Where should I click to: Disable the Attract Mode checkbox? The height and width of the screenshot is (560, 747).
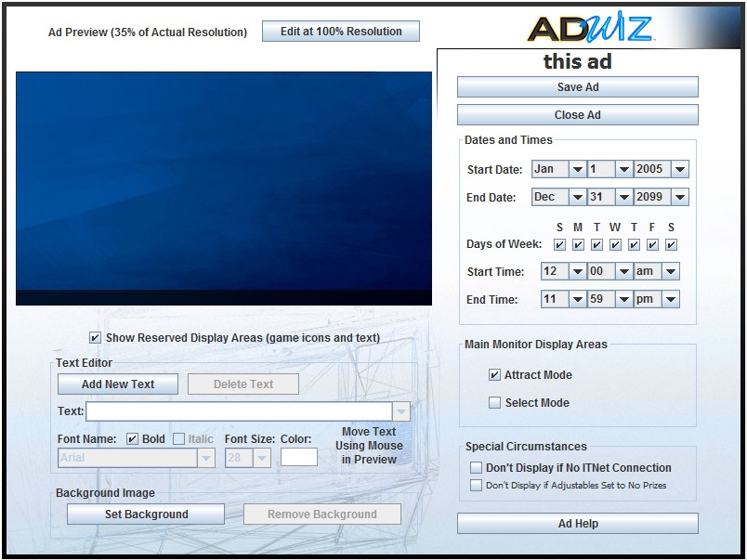494,375
